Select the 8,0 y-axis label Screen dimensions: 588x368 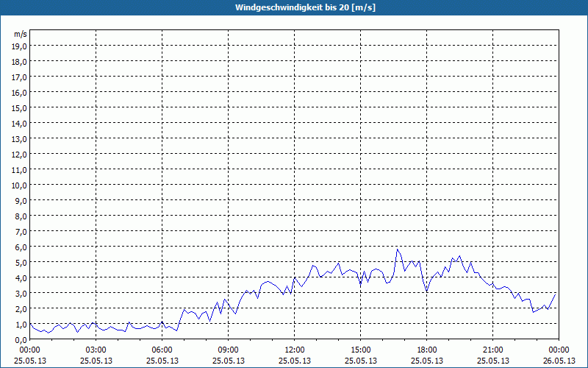pyautogui.click(x=21, y=216)
